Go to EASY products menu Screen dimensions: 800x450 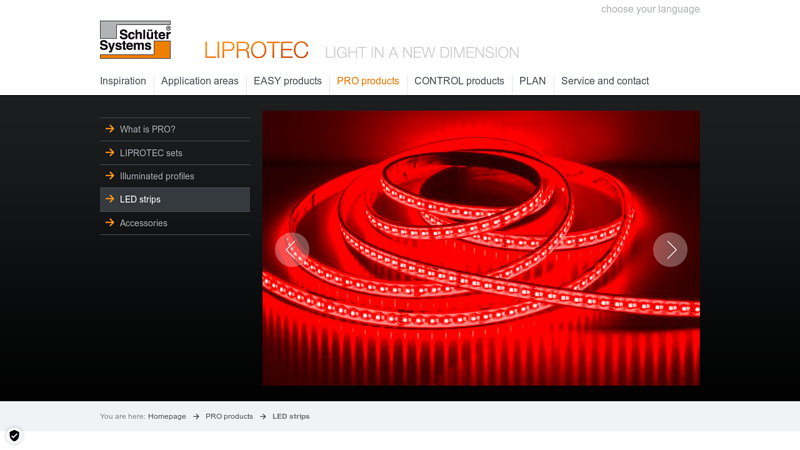(288, 81)
